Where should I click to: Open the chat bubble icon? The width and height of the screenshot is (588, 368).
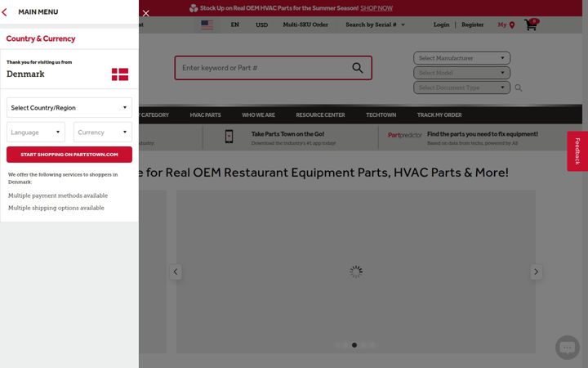[567, 348]
